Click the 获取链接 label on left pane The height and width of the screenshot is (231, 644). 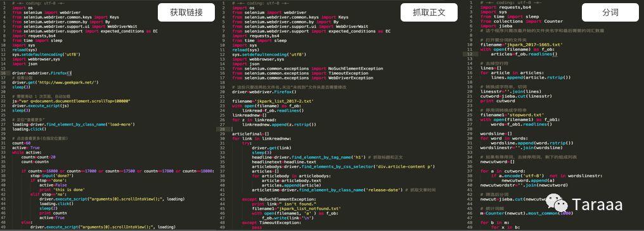point(186,12)
